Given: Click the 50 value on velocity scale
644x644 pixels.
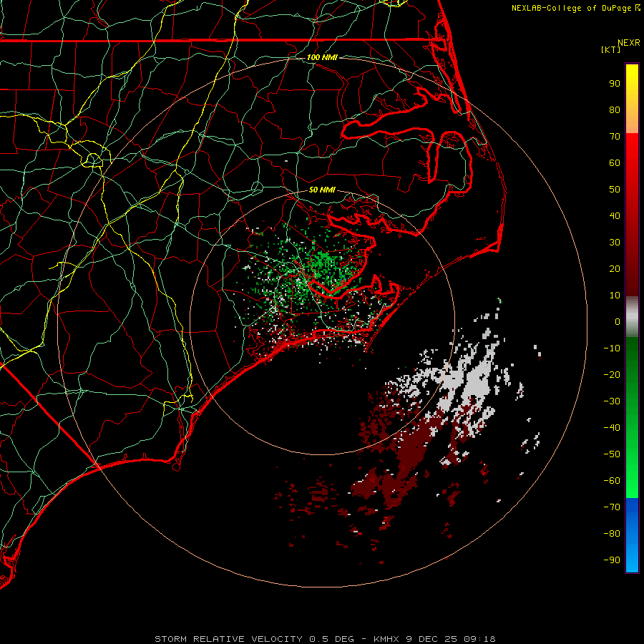Looking at the screenshot, I should [x=615, y=190].
